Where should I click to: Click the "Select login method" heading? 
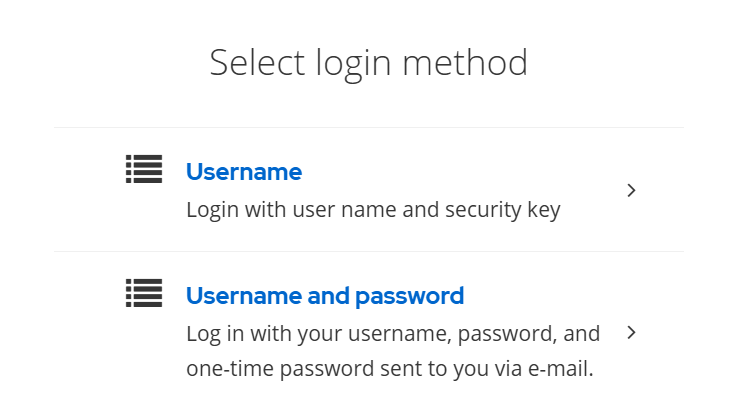(x=369, y=63)
